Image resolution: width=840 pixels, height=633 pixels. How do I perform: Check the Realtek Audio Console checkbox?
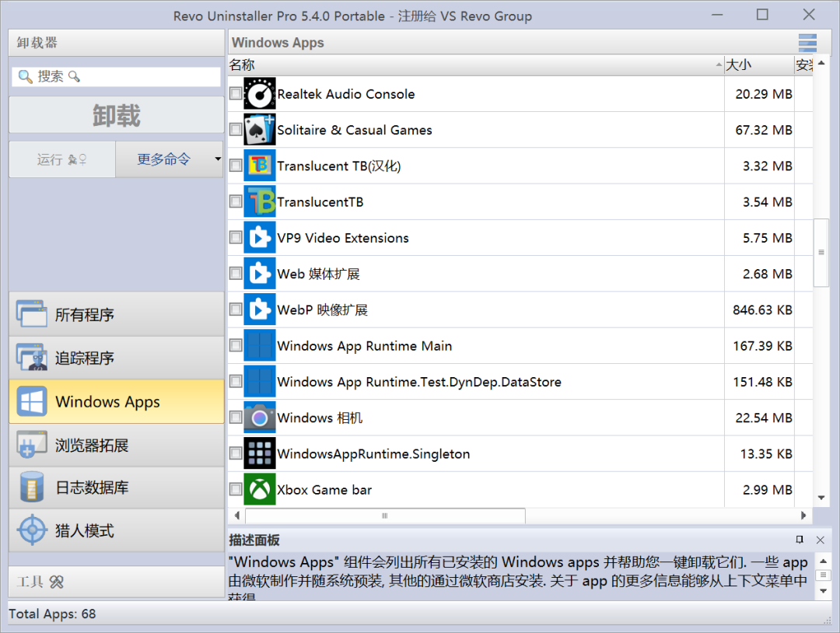click(236, 94)
